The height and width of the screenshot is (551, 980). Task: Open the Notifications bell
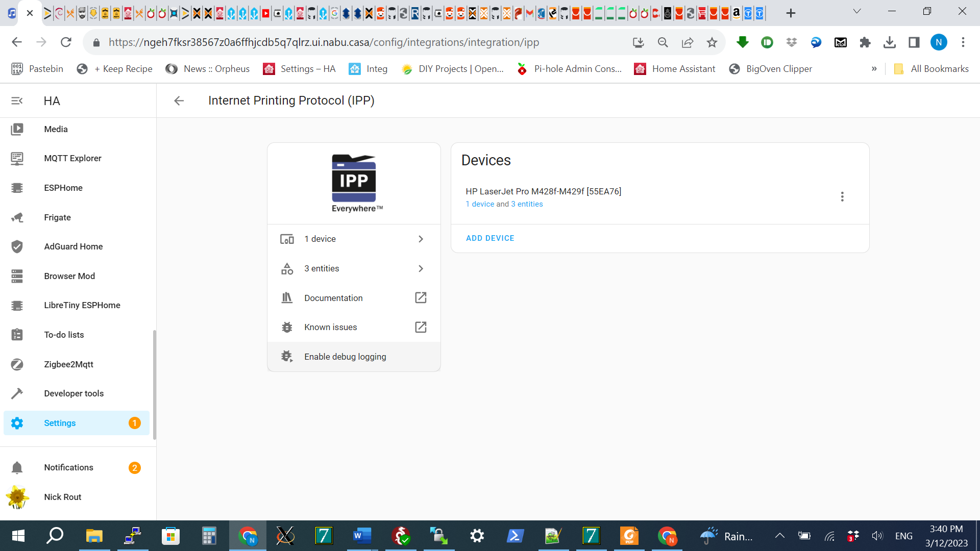pyautogui.click(x=17, y=467)
